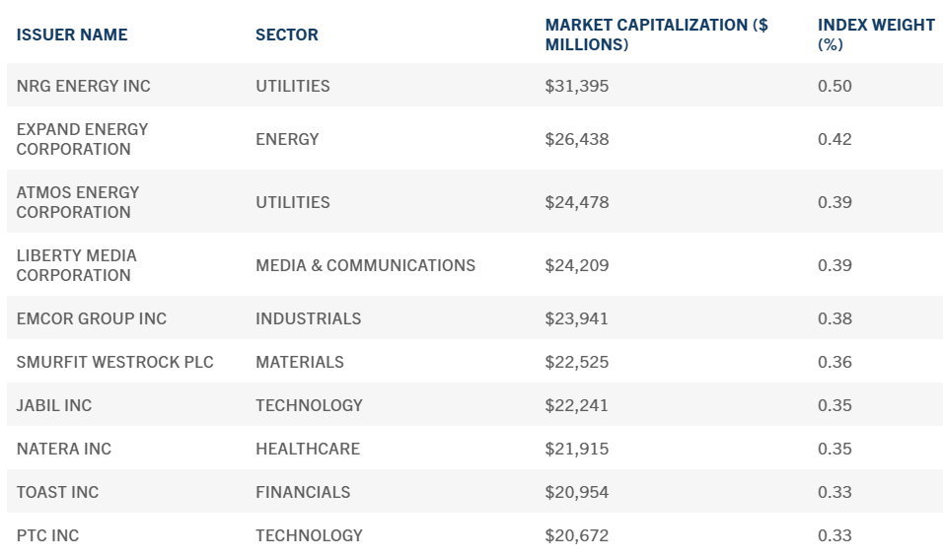Select Smurfit Westrock PLC issuer name
943x560 pixels.
point(114,362)
